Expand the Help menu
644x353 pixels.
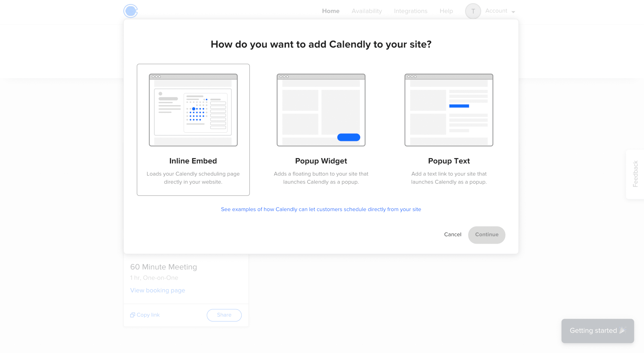tap(446, 11)
